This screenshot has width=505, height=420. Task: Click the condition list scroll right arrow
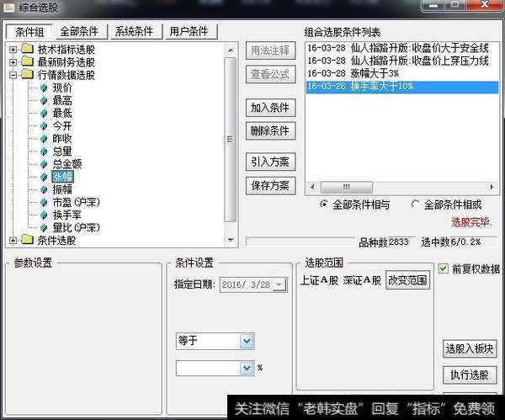coord(492,187)
